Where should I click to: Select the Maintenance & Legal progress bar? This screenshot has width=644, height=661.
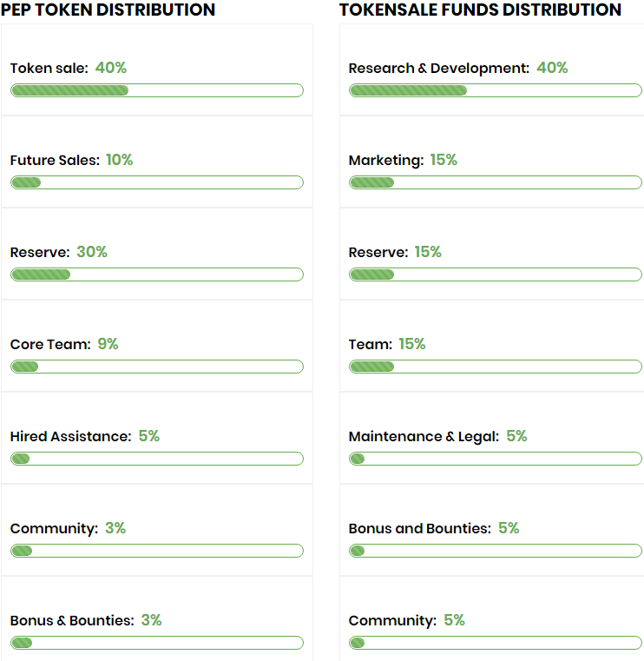click(x=495, y=459)
